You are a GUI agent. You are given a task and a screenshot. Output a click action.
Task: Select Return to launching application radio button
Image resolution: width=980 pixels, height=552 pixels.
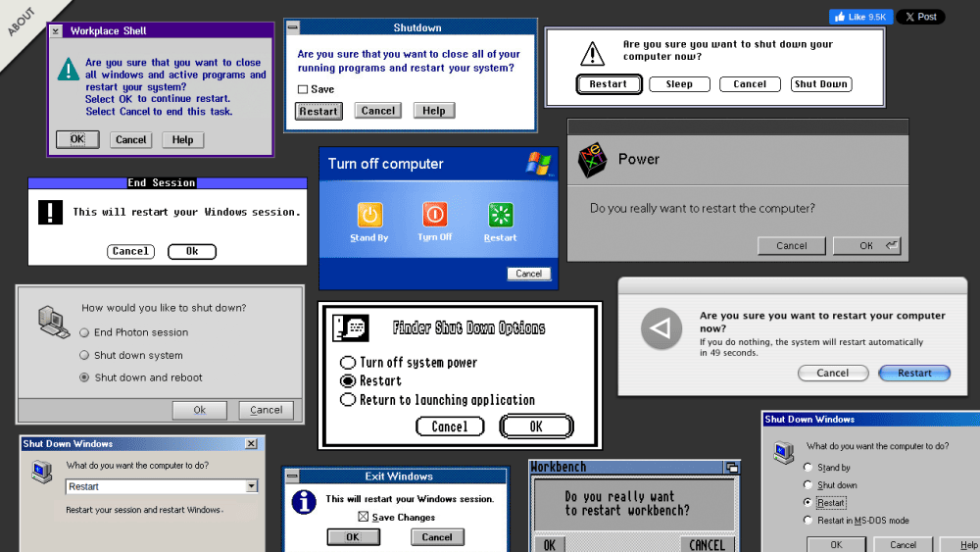[348, 399]
